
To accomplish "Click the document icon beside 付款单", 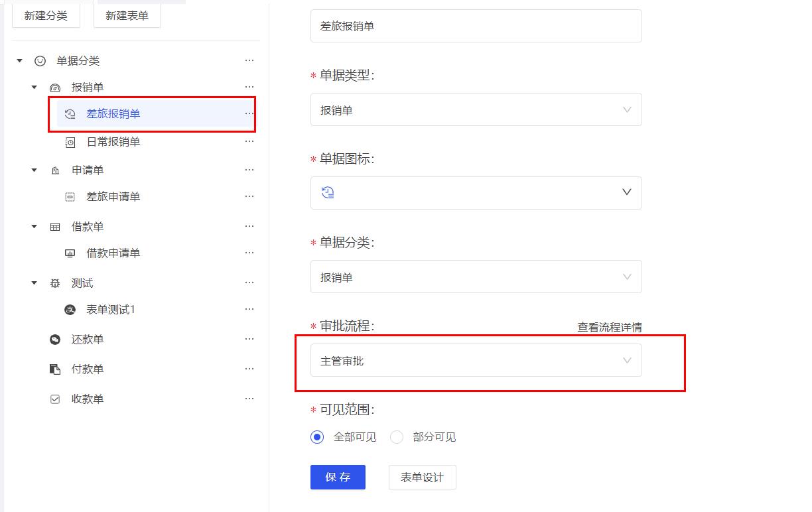I will pos(55,369).
